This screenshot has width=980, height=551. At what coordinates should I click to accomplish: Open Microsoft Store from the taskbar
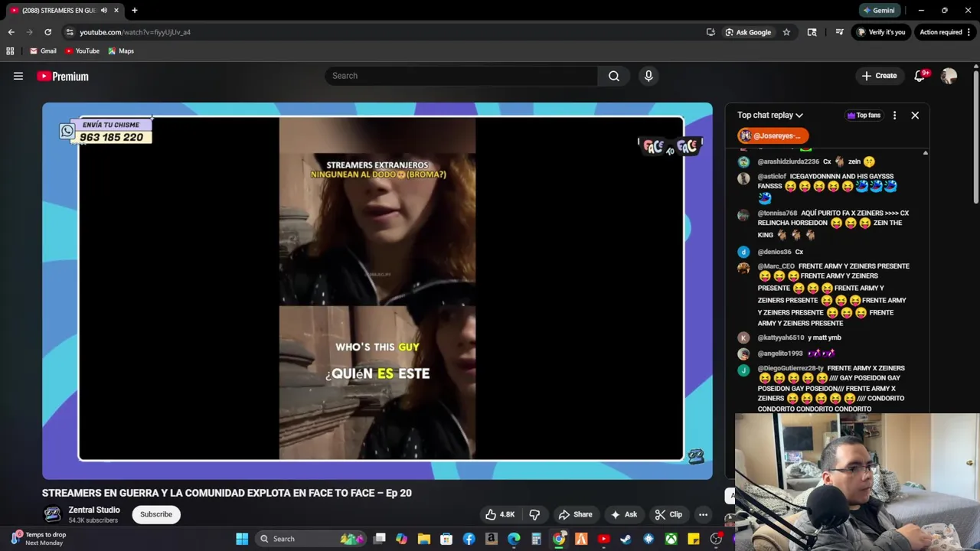[446, 539]
